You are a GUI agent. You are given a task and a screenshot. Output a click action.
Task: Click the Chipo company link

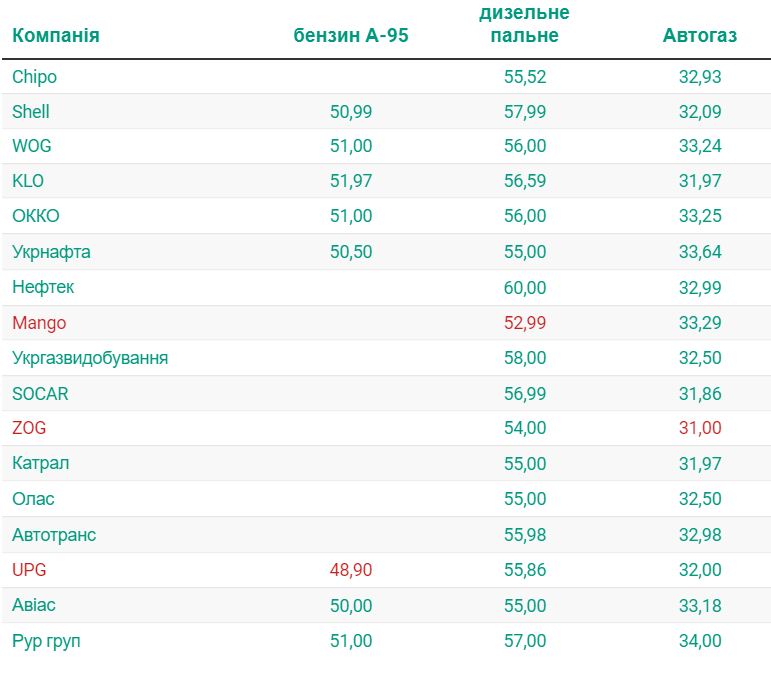(34, 77)
